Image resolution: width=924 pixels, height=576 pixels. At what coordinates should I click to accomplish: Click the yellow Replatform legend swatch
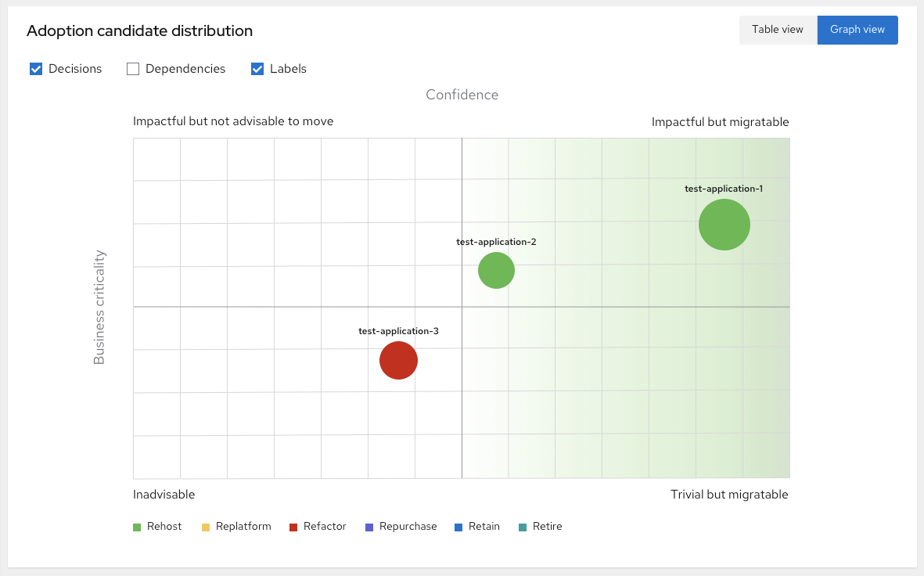coord(206,527)
